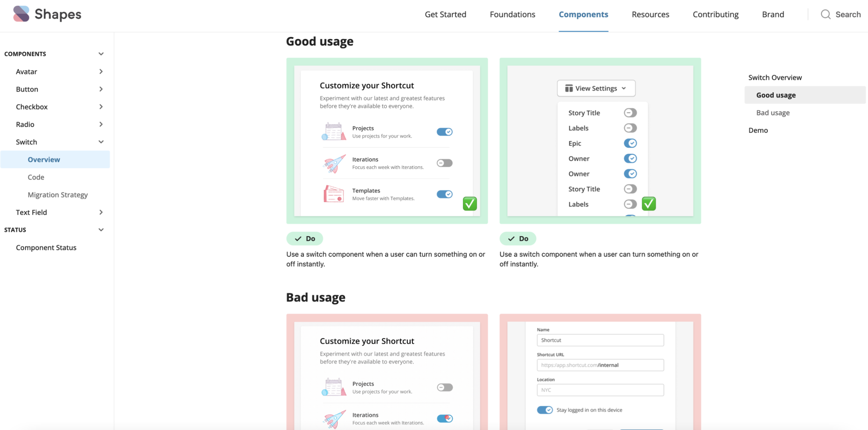Image resolution: width=868 pixels, height=430 pixels.
Task: Go to the Resources nav tab
Action: click(650, 14)
